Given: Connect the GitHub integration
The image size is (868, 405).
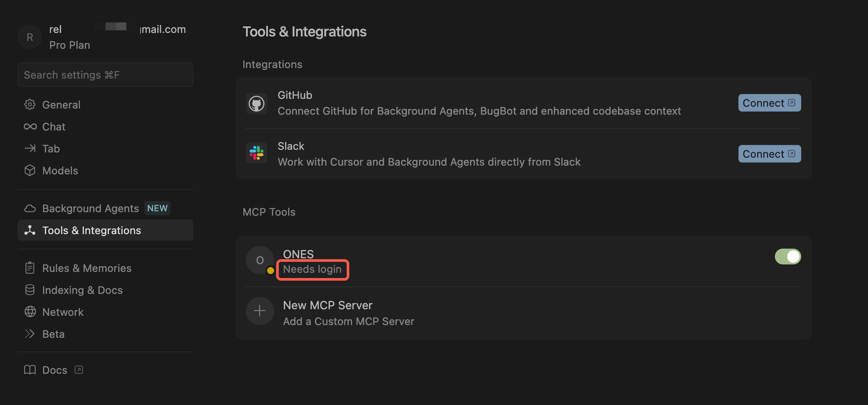Looking at the screenshot, I should pos(770,103).
